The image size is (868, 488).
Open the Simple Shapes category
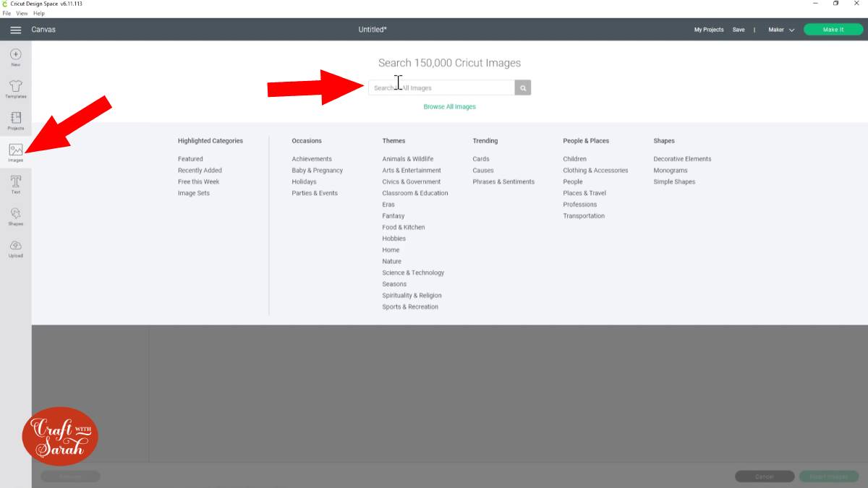(x=674, y=181)
